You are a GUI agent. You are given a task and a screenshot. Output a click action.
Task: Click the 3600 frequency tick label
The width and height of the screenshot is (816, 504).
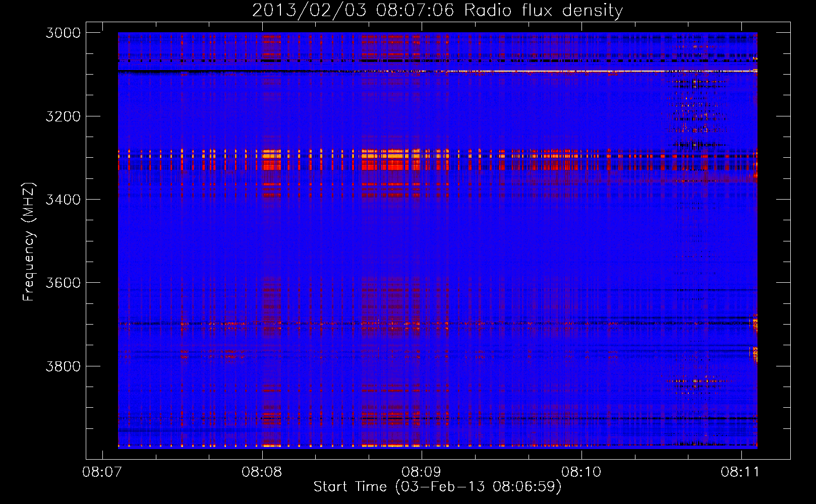click(x=63, y=283)
